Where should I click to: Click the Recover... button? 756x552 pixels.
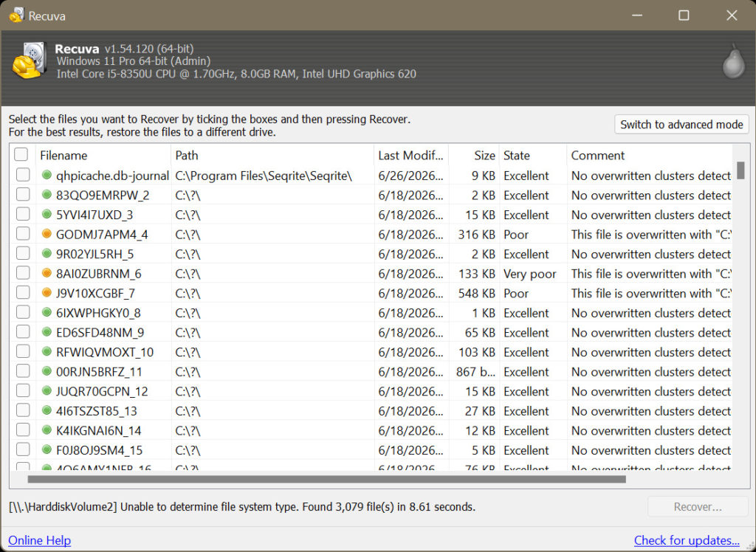[697, 507]
